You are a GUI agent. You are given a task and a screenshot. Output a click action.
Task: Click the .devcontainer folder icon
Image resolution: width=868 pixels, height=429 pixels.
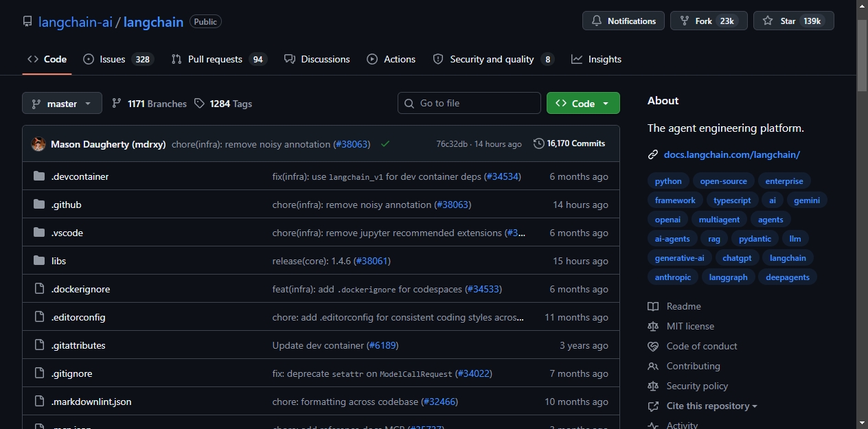pos(39,176)
